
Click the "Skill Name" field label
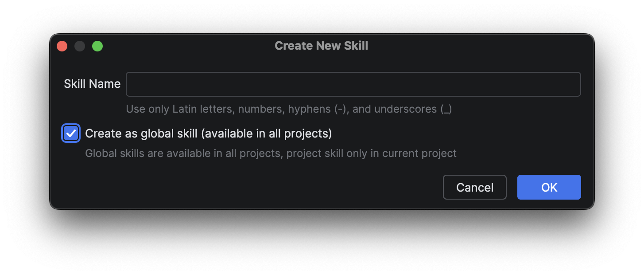[x=92, y=84]
